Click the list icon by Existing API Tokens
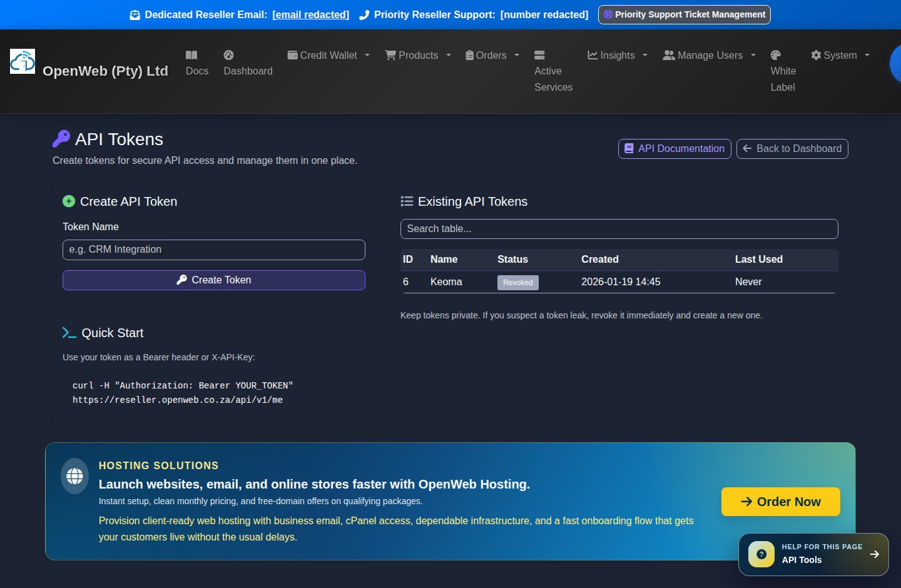 click(407, 201)
